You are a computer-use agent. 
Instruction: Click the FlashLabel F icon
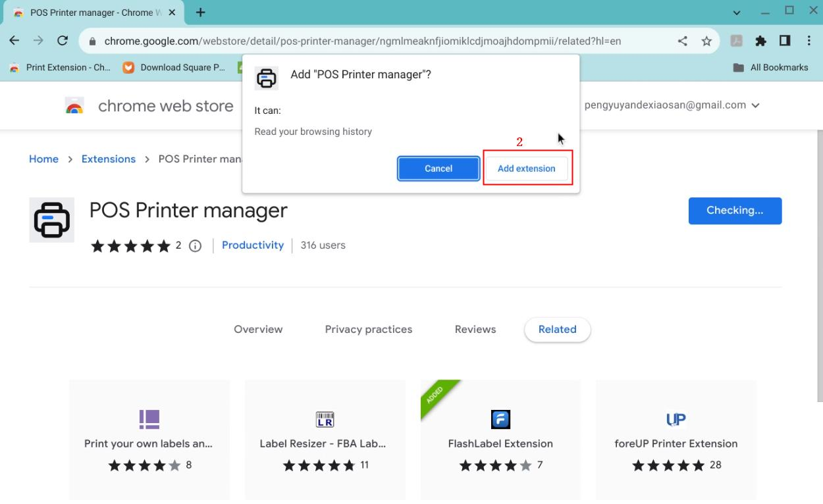(500, 419)
